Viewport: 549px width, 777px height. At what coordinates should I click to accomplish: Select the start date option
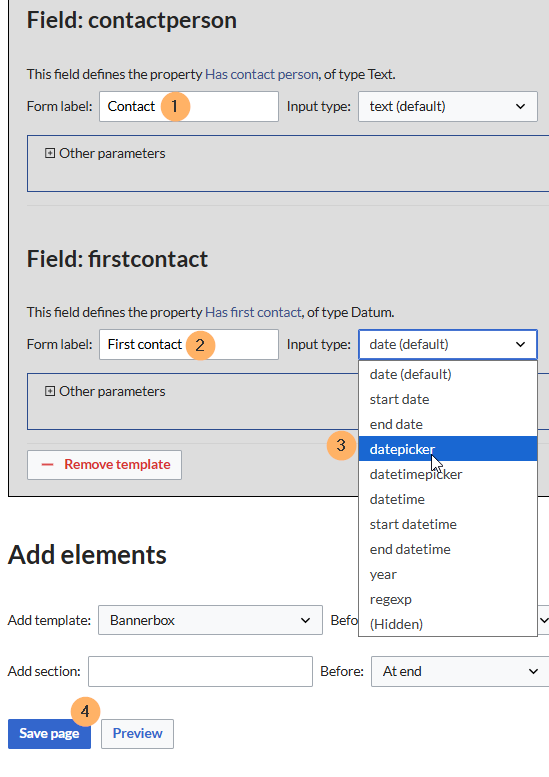click(447, 399)
